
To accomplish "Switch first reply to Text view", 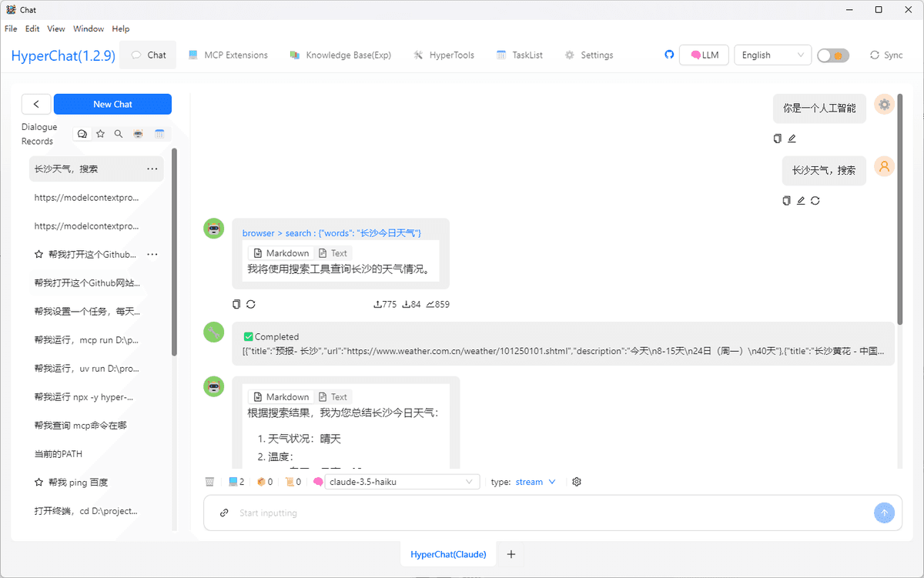I will pyautogui.click(x=333, y=252).
